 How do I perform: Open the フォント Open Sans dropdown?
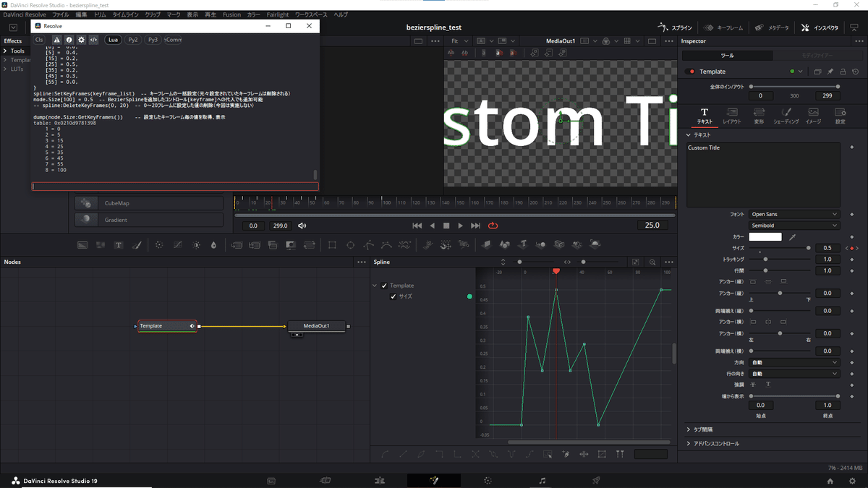coord(794,214)
